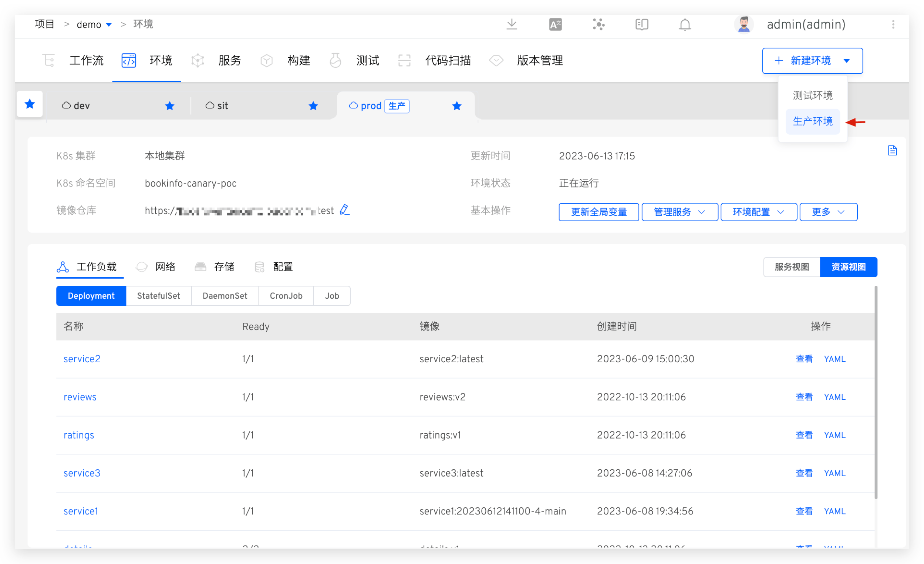Screen dimensions: 924x564
Task: Click the download icon in top bar
Action: [x=512, y=25]
